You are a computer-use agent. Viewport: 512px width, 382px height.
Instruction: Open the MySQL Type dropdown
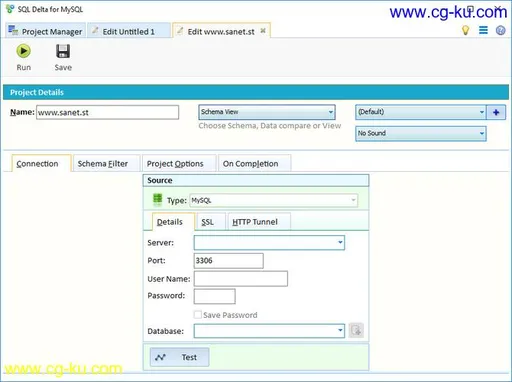273,200
